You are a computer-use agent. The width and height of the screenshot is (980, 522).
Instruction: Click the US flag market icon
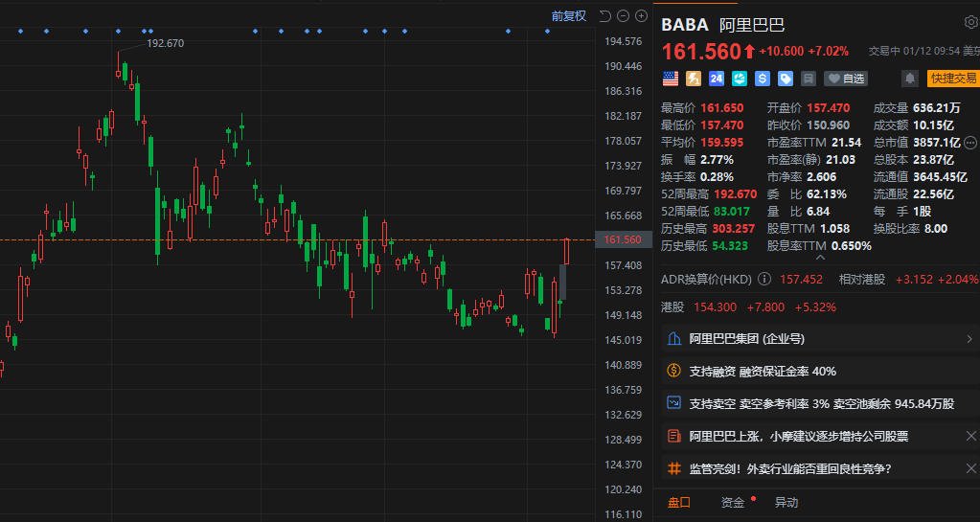(671, 79)
